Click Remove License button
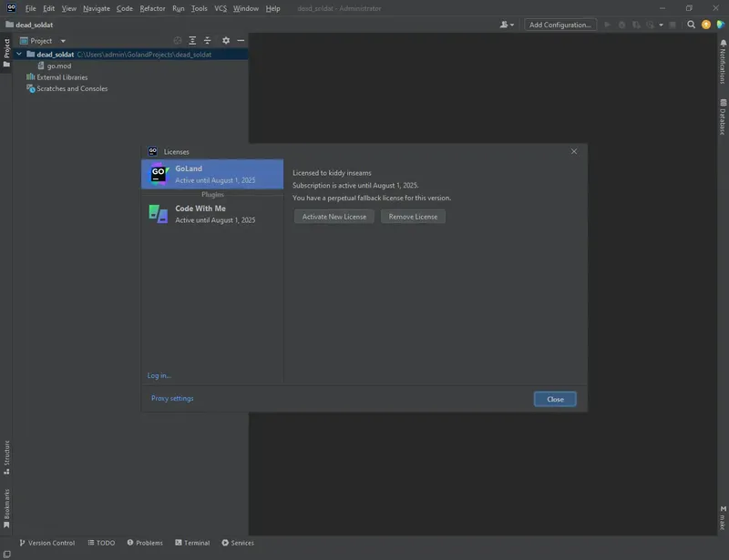This screenshot has height=560, width=729. pyautogui.click(x=413, y=217)
